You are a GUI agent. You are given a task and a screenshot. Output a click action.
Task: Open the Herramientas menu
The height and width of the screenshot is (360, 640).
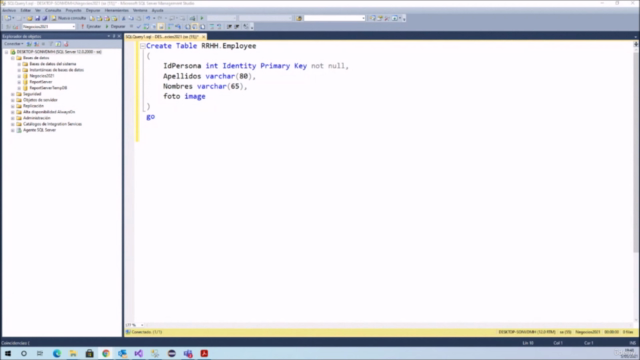(x=116, y=10)
